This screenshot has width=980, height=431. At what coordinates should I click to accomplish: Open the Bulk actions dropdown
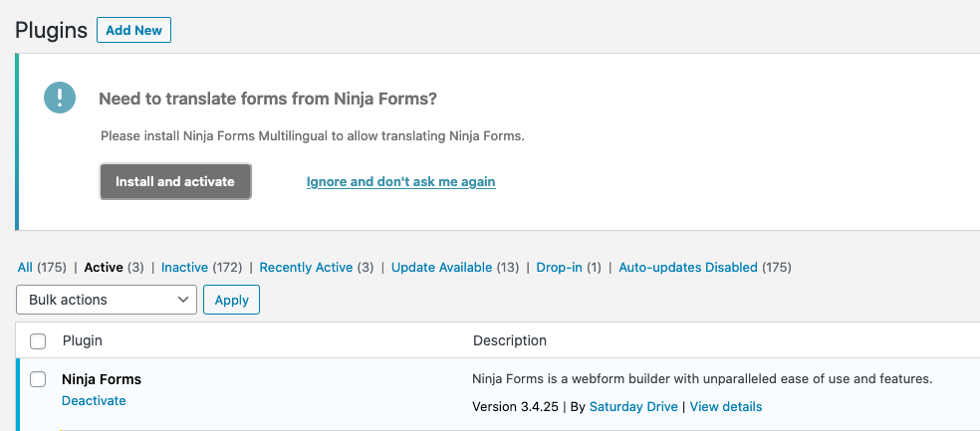coord(107,300)
